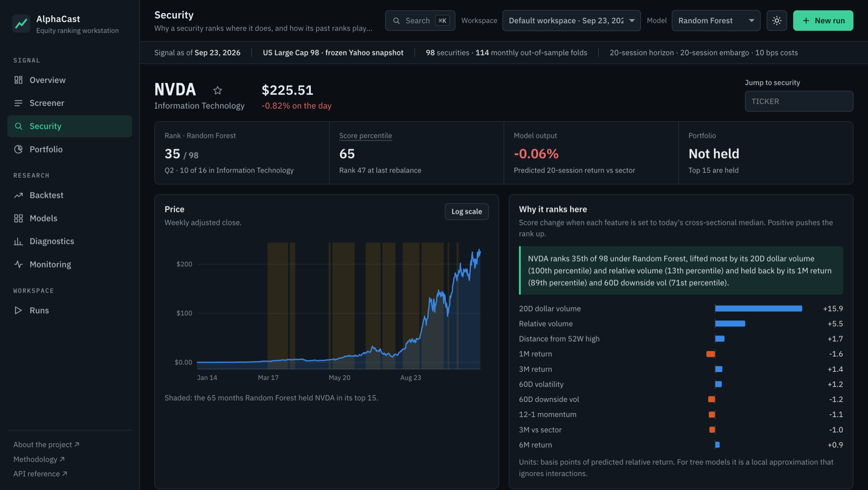
Task: Click the Models grid icon
Action: tap(18, 218)
